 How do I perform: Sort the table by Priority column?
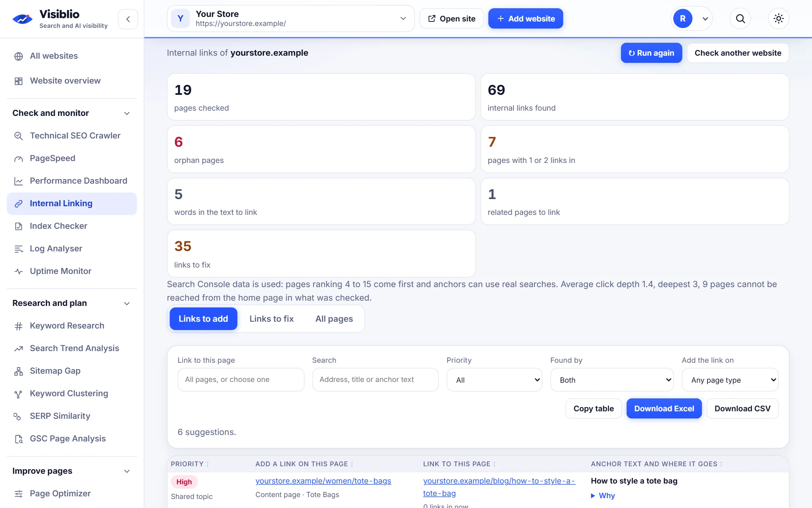click(190, 464)
